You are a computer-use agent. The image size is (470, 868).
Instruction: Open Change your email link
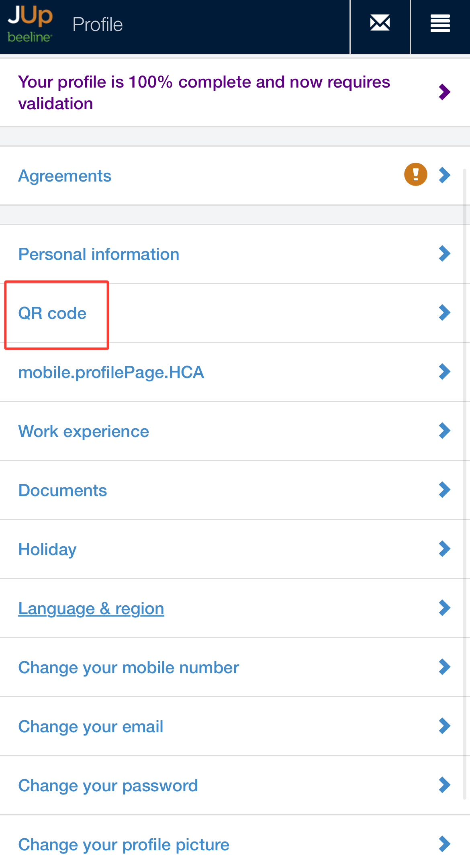(91, 727)
